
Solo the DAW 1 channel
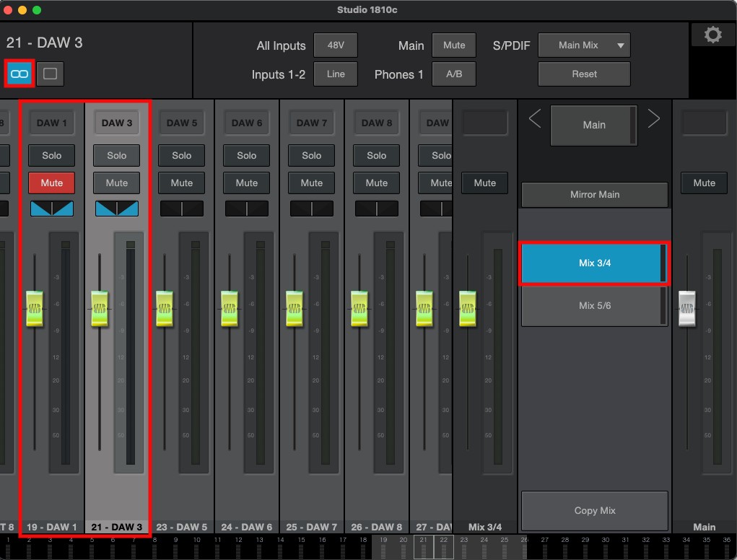(52, 155)
